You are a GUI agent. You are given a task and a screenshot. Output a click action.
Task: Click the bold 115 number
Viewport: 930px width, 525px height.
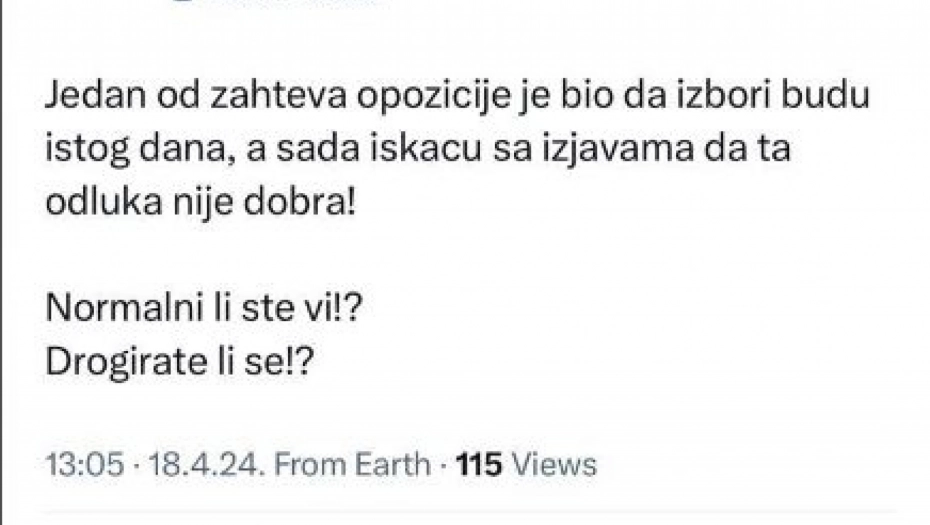[478, 464]
